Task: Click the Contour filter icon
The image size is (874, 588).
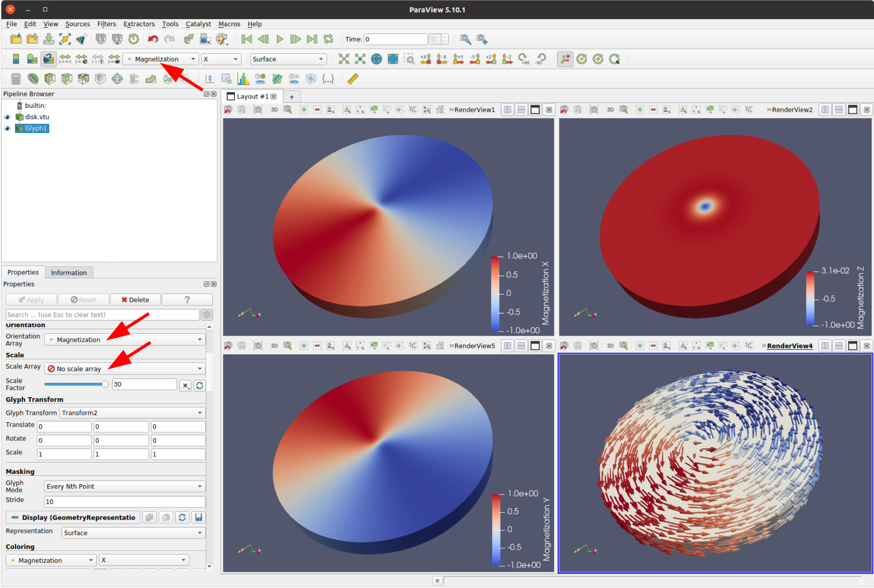Action: point(33,79)
